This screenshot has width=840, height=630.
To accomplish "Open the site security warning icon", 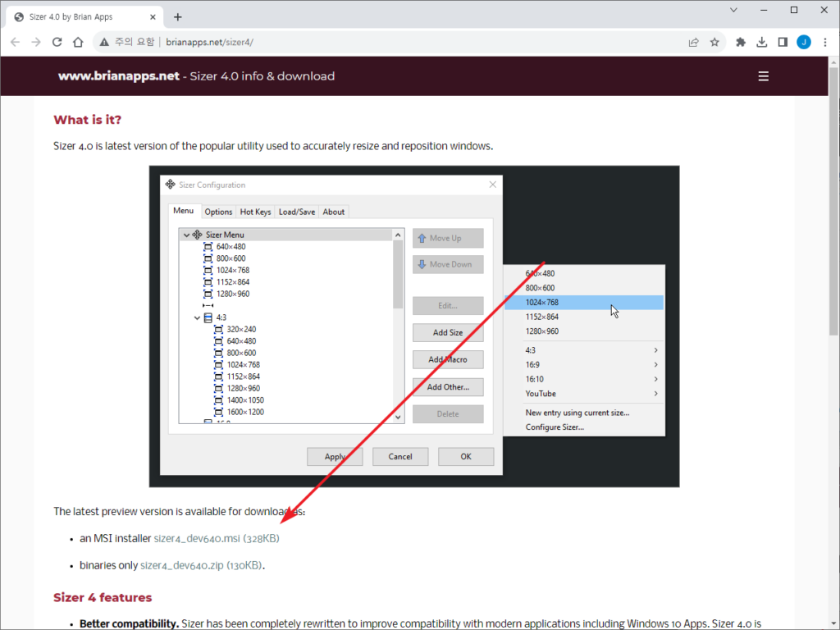I will coord(103,42).
